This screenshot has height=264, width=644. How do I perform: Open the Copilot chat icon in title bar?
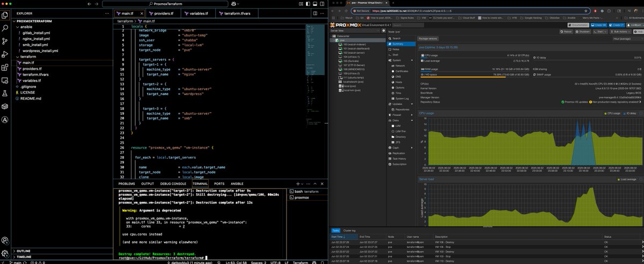point(235,4)
